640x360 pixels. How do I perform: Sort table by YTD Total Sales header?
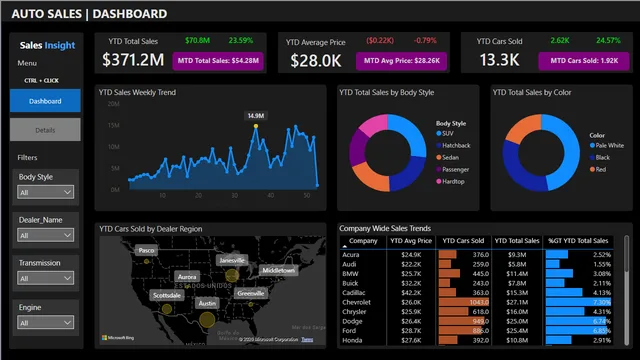(517, 241)
